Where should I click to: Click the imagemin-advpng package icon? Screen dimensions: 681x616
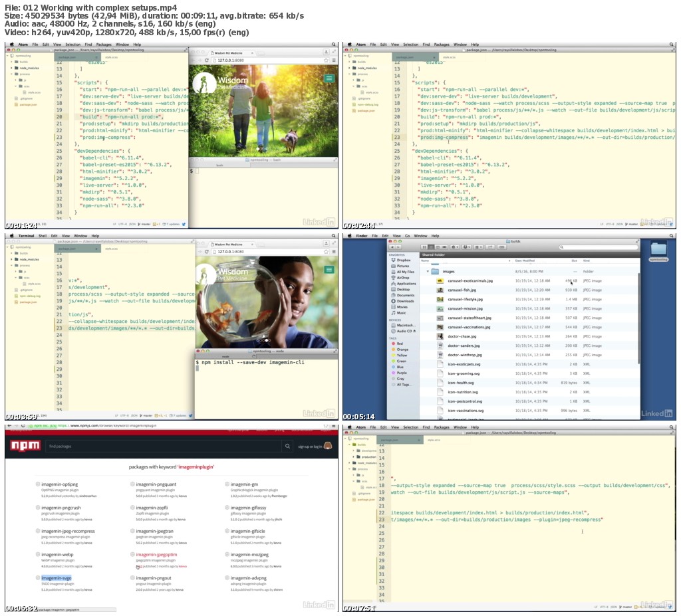(x=227, y=578)
